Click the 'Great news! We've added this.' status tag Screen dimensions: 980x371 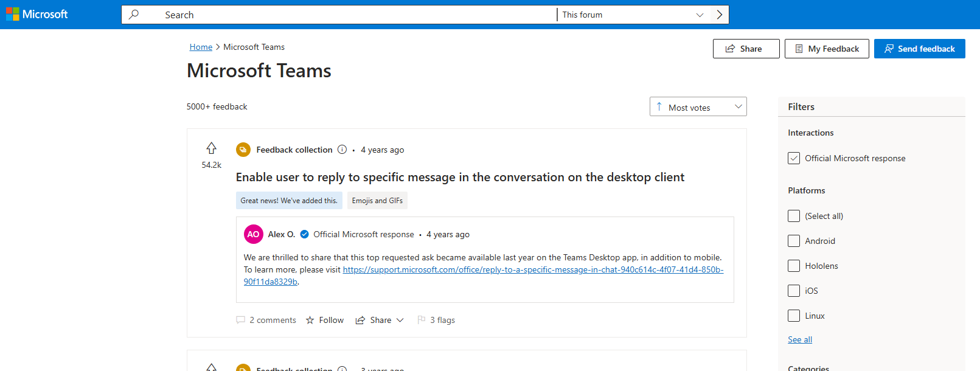[289, 200]
